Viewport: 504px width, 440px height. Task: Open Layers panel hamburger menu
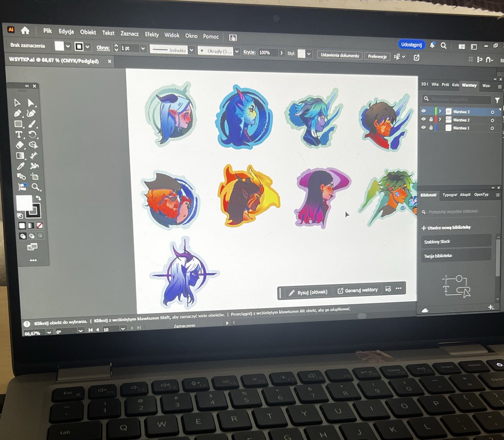pyautogui.click(x=499, y=87)
